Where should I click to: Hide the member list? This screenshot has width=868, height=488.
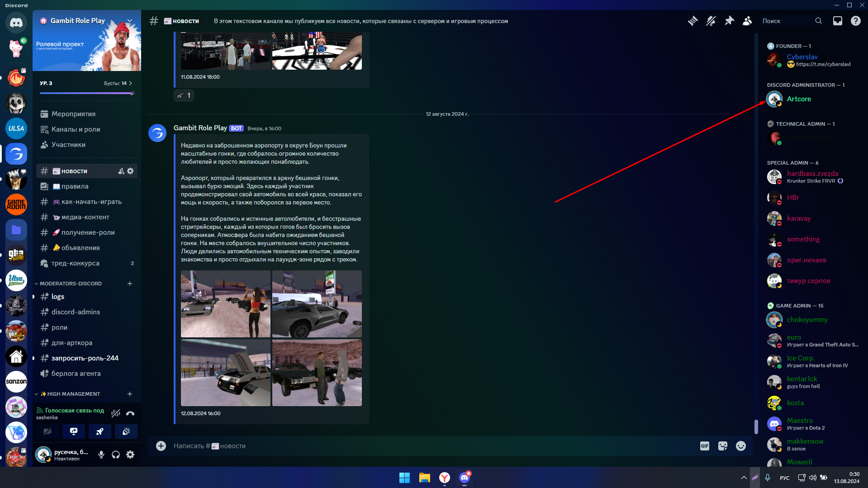(x=747, y=21)
